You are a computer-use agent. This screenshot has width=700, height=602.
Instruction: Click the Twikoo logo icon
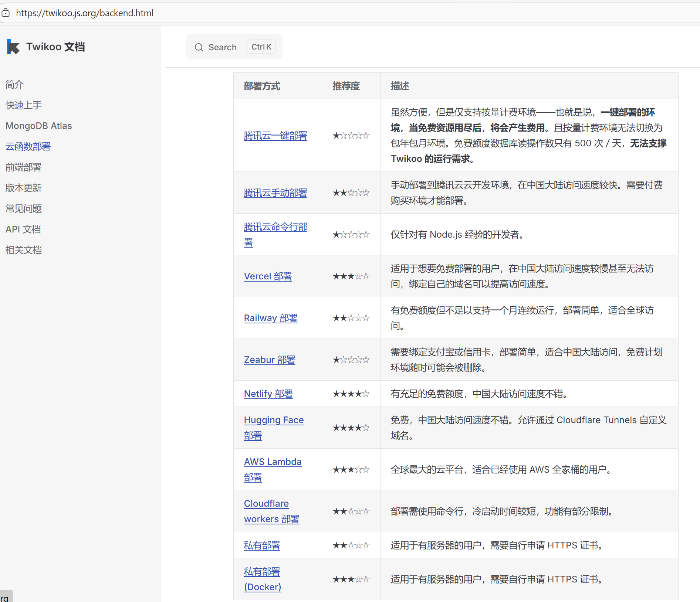pyautogui.click(x=13, y=47)
